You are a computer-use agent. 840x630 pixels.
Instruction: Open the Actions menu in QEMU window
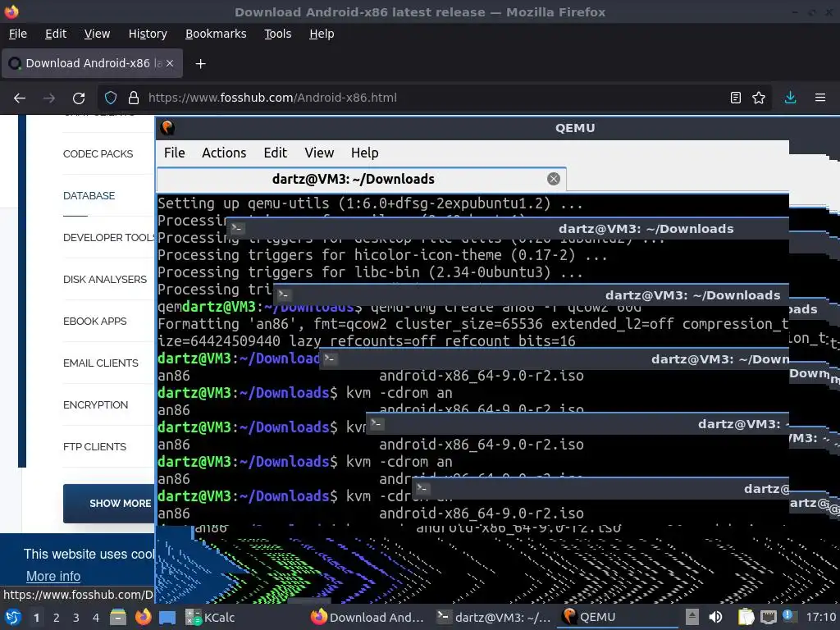(224, 153)
